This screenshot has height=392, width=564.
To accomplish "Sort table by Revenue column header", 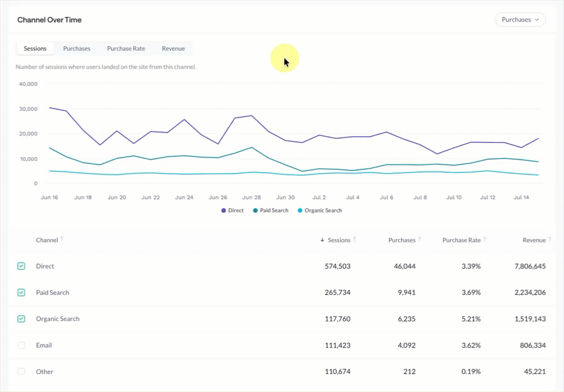I will click(534, 240).
